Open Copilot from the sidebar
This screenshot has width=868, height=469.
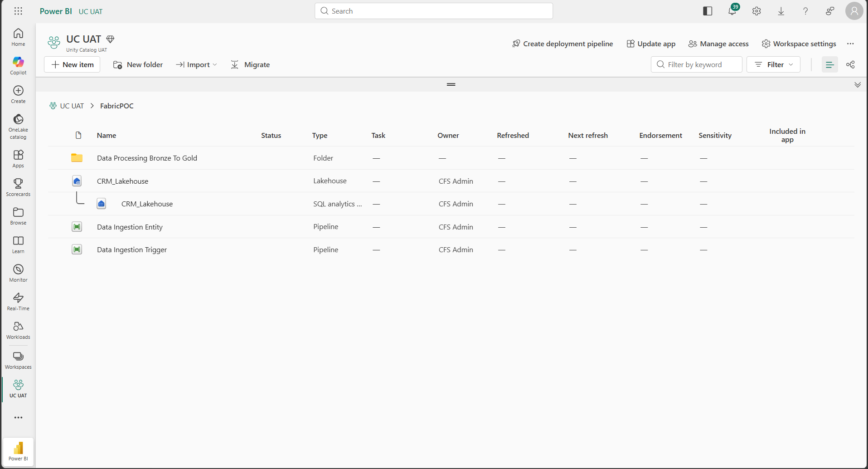pyautogui.click(x=18, y=66)
